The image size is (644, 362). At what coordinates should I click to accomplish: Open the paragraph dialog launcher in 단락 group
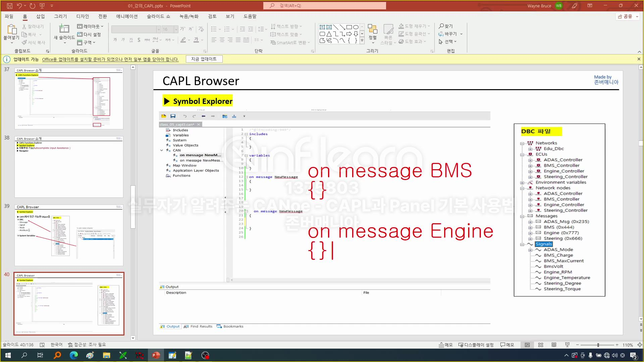click(313, 51)
